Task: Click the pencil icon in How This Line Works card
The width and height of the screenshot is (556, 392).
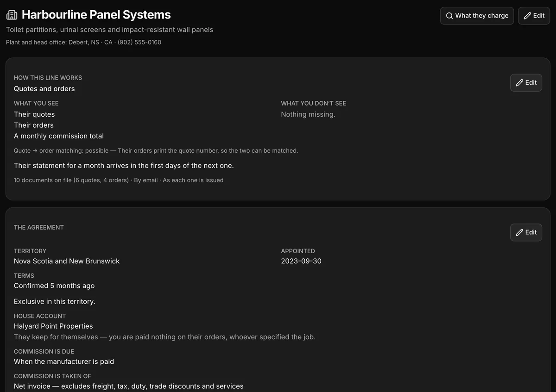Action: 519,83
